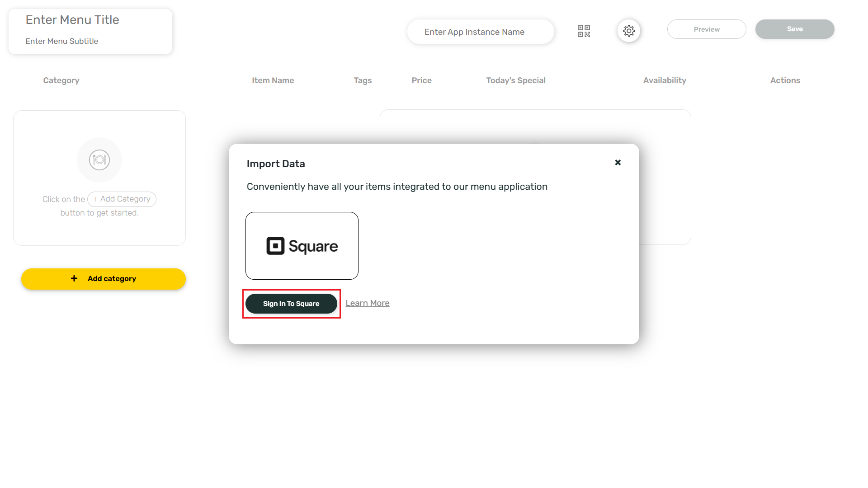Select the Square logo card
868x488 pixels.
click(302, 246)
